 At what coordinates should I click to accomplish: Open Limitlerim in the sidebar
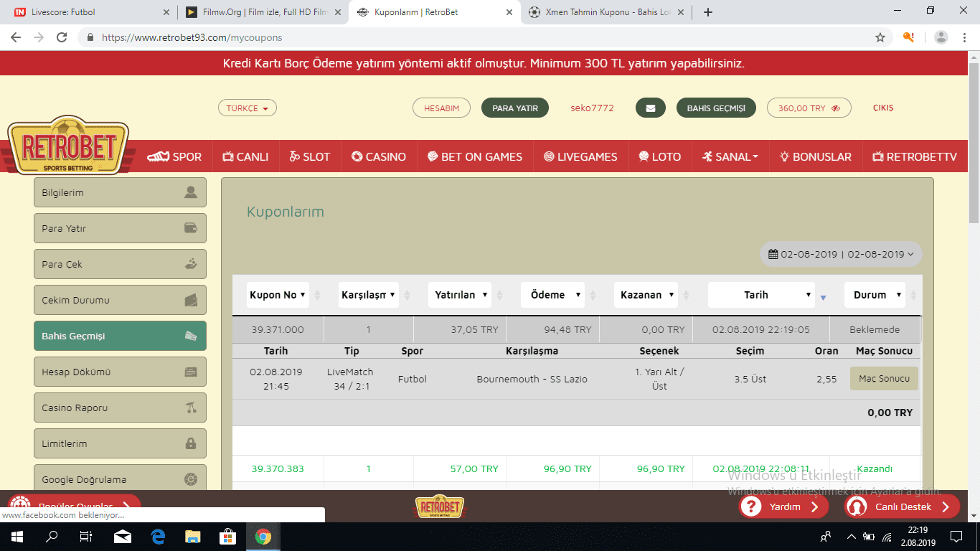click(120, 443)
